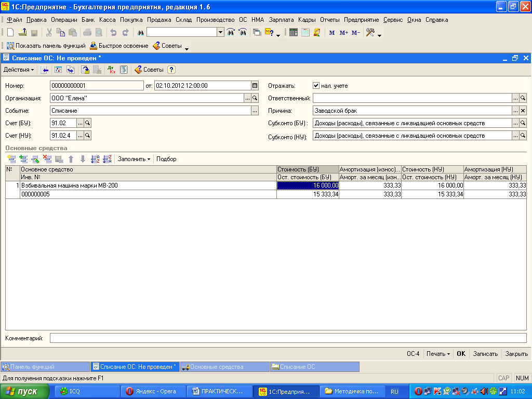The width and height of the screenshot is (532, 399).
Task: Open the selection ellipsis for Счет (НУ)
Action: pos(80,136)
